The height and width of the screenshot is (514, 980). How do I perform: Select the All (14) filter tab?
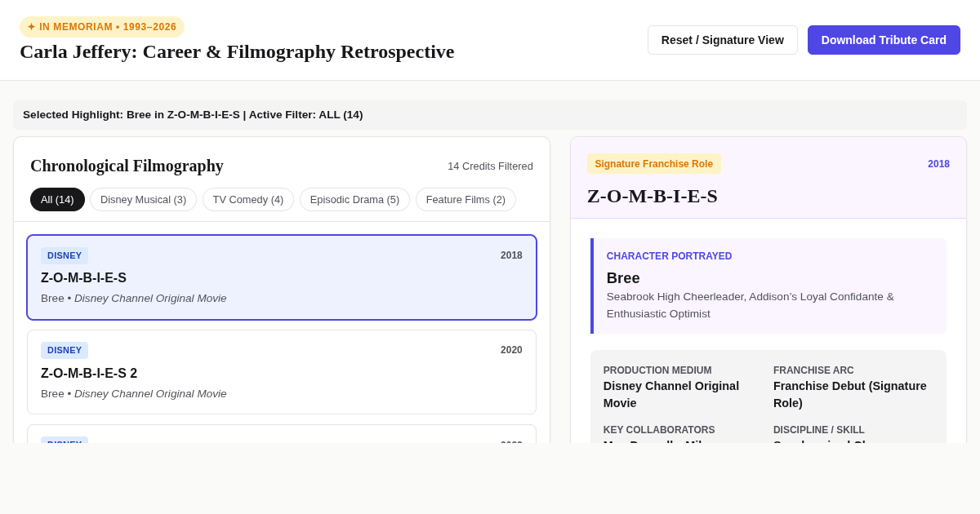57,200
